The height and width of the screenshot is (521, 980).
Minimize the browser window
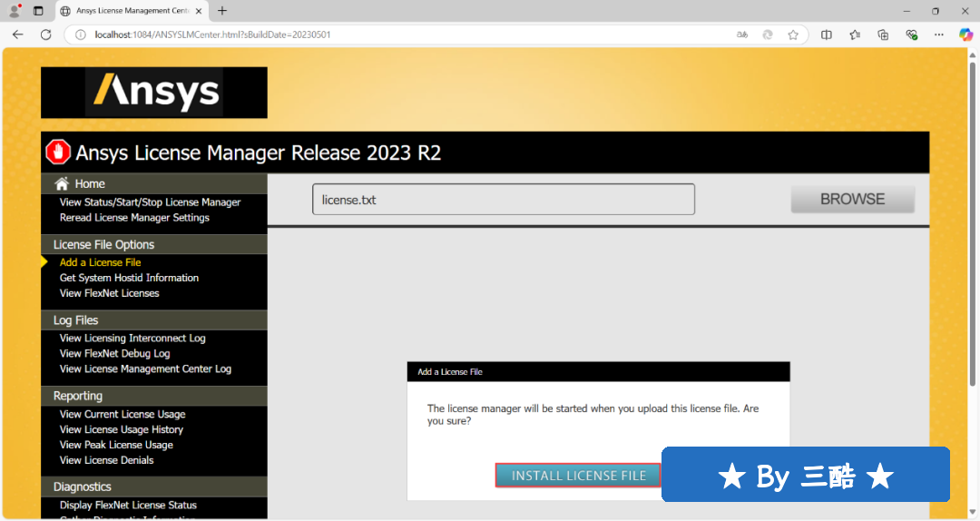pyautogui.click(x=906, y=11)
